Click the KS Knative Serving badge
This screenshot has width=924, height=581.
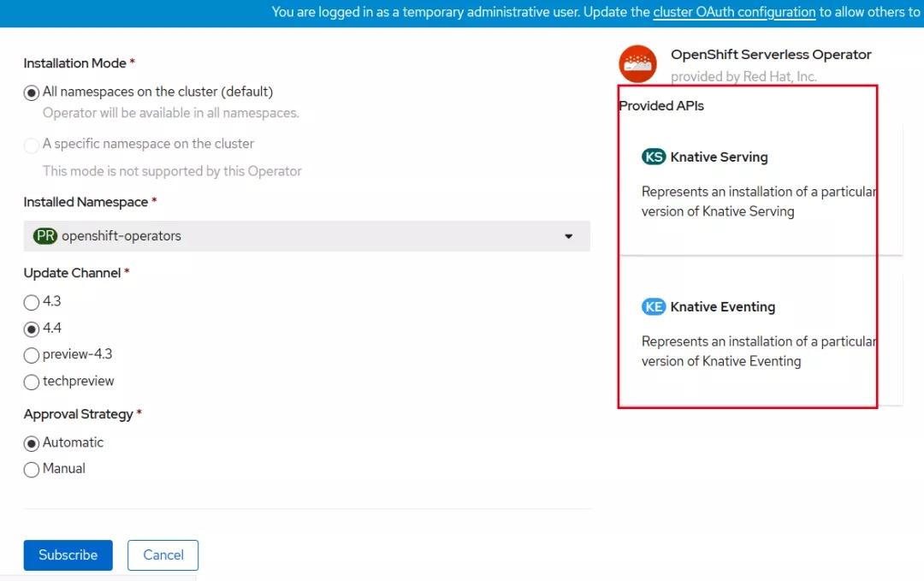[654, 157]
